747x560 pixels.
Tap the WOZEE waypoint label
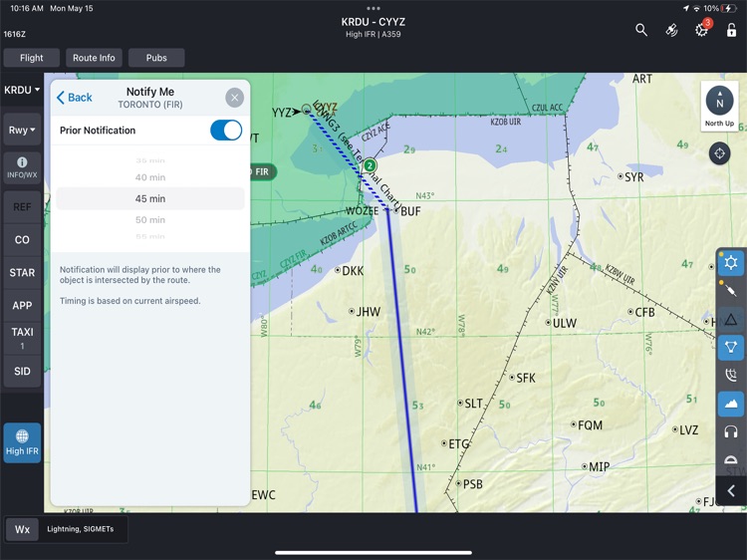point(362,211)
